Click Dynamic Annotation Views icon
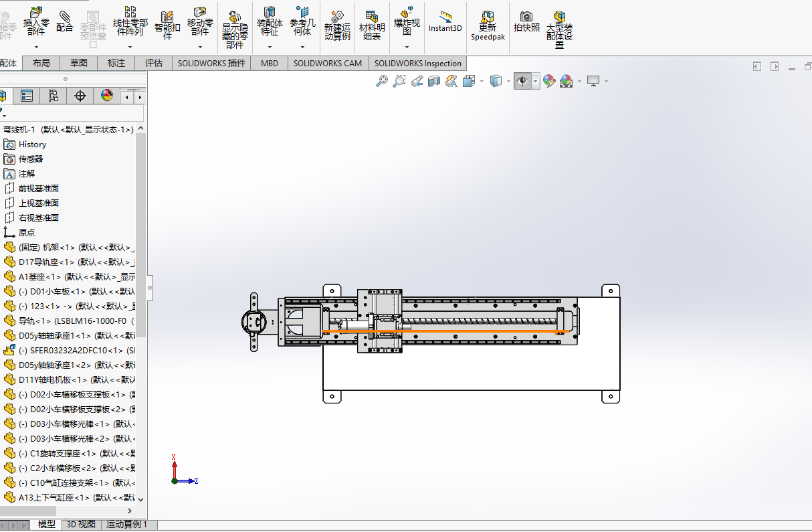 tap(451, 81)
